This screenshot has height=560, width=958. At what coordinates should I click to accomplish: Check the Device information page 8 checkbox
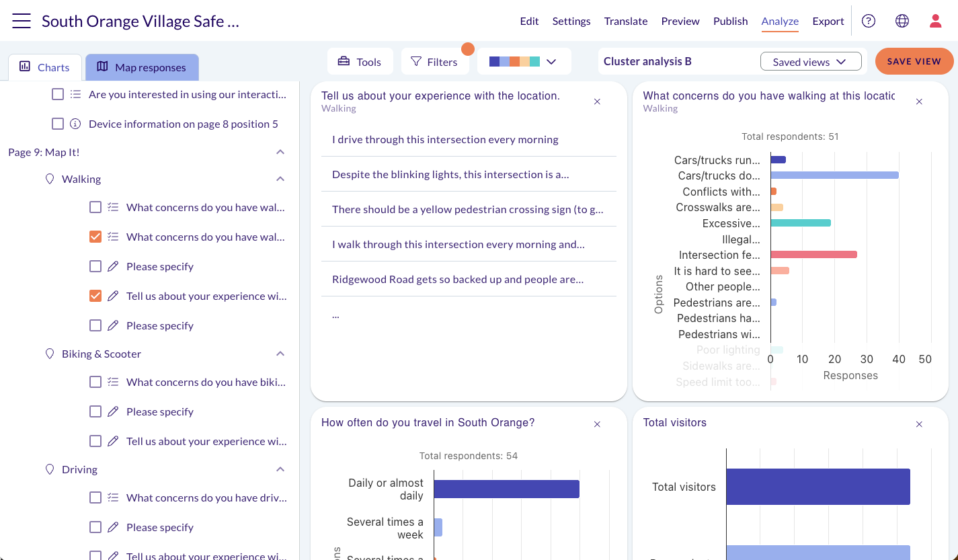58,124
